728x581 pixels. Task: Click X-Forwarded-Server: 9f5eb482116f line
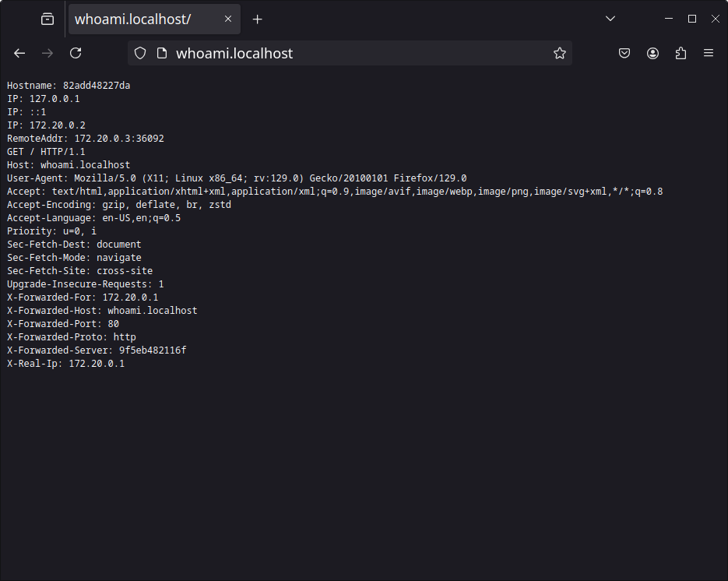(x=97, y=350)
